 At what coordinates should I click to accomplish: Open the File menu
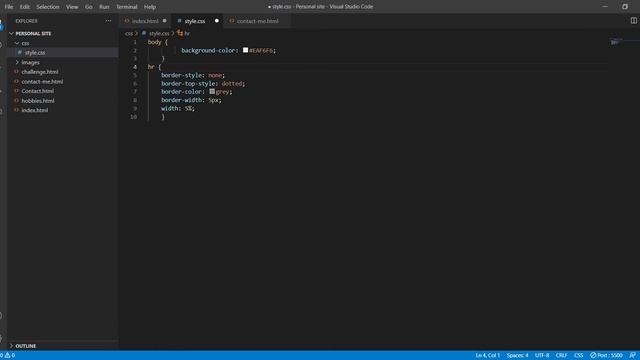9,7
